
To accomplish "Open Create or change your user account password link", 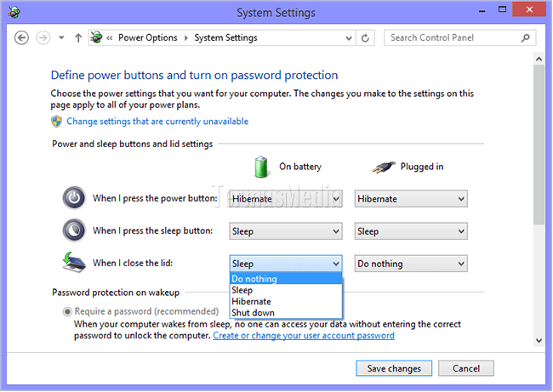I will point(304,335).
